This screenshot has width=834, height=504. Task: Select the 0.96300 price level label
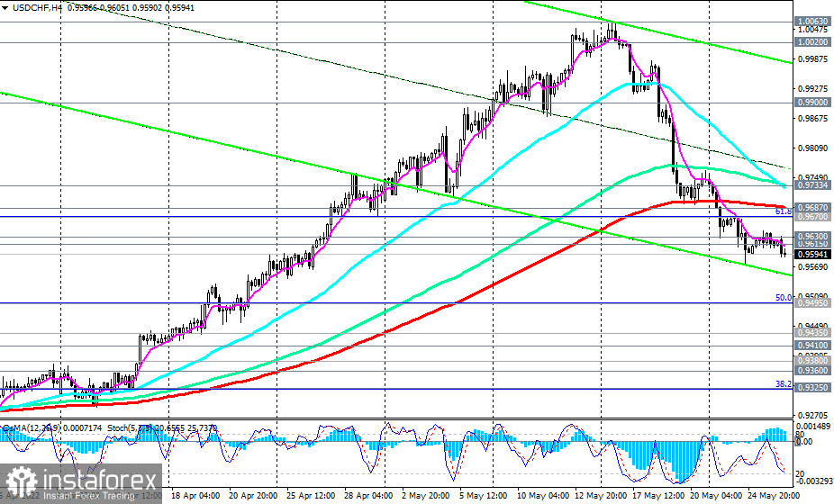point(812,236)
